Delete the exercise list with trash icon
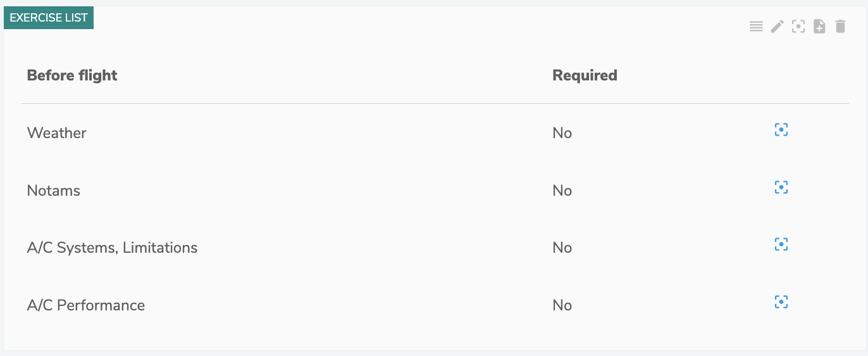The image size is (868, 356). click(840, 27)
